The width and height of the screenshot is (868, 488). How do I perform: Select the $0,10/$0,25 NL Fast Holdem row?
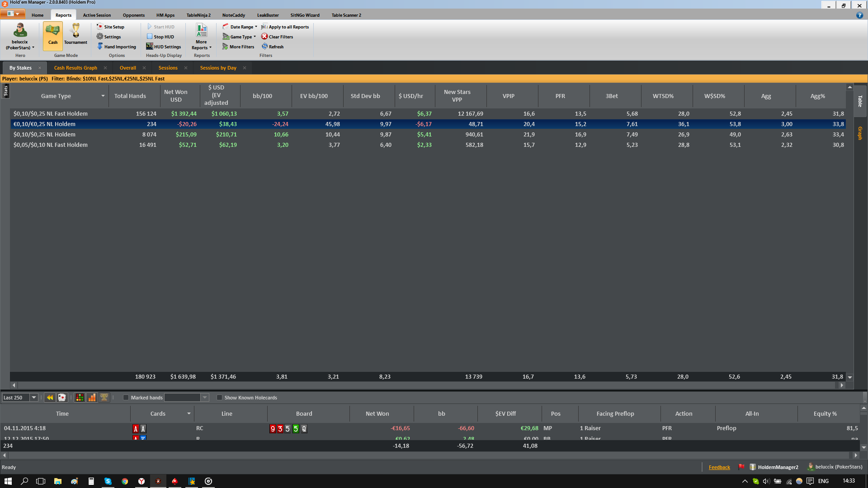point(51,114)
